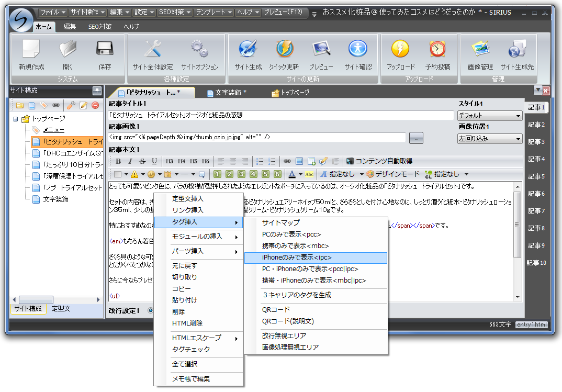Open warning icon dropdown arrow
The width and height of the screenshot is (562, 392).
point(143,174)
